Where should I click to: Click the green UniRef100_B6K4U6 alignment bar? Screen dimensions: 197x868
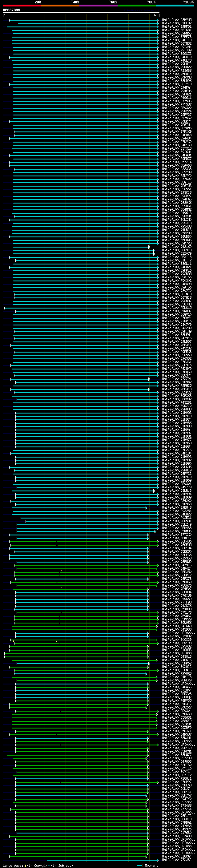pyautogui.click(x=84, y=542)
